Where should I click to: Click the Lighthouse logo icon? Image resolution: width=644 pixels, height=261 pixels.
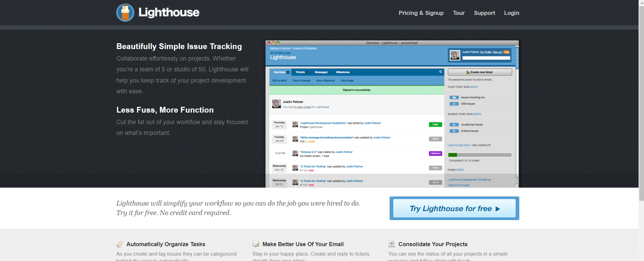coord(125,13)
